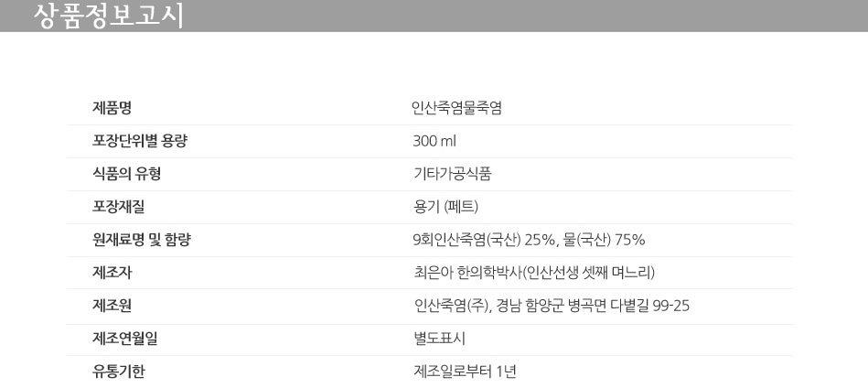Select the 포장재질 row label

[119, 207]
